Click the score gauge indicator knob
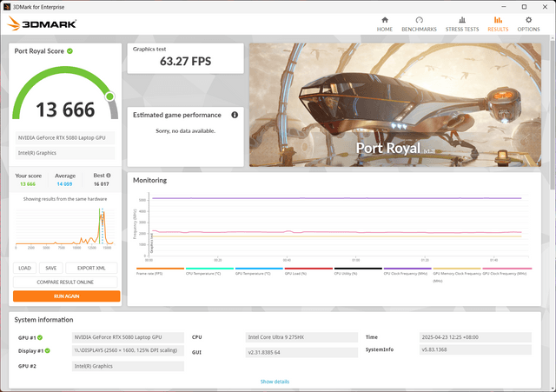Screen dimensions: 556x392 (x=110, y=96)
